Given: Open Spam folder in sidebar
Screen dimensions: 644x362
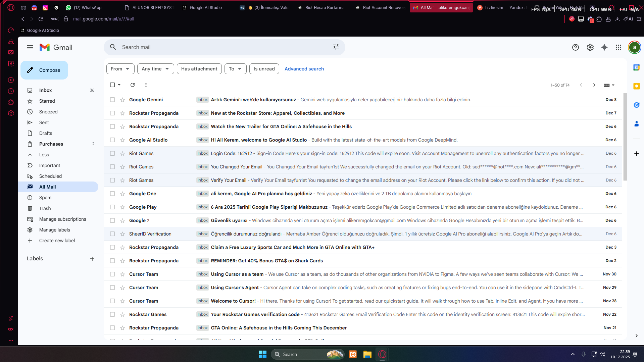Looking at the screenshot, I should (x=58, y=198).
